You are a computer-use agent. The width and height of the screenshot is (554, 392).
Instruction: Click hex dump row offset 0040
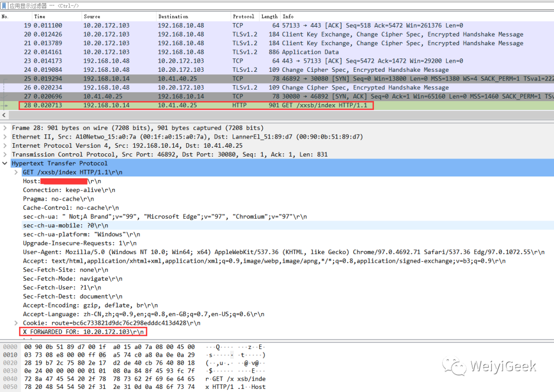[x=10, y=379]
